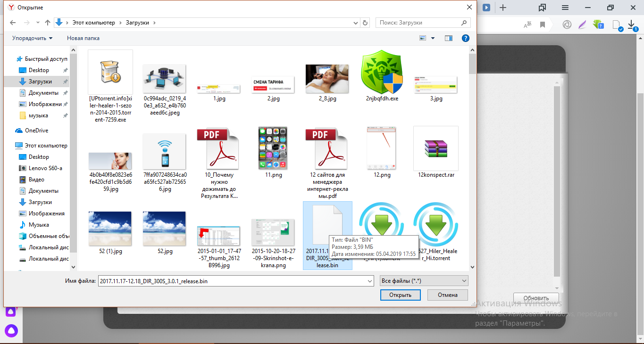644x344 pixels.
Task: Toggle the preview pane icon in the dialog toolbar
Action: click(x=448, y=38)
